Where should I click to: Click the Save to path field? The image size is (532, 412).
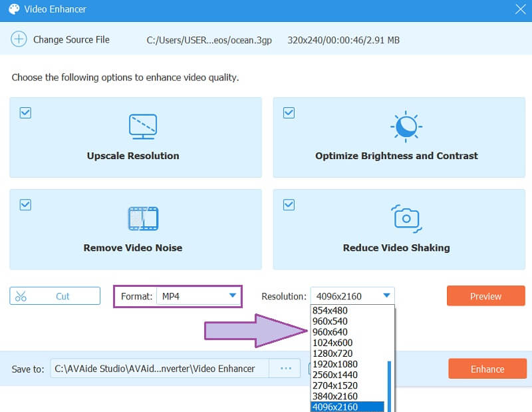(x=160, y=369)
